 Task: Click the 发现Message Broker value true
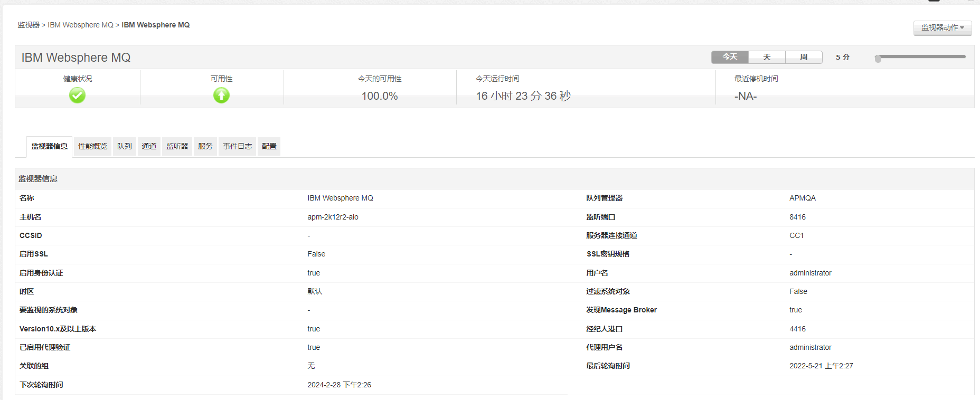tap(796, 310)
